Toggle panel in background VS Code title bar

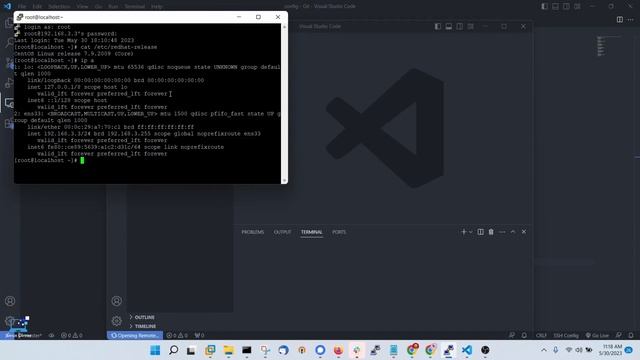point(556,6)
